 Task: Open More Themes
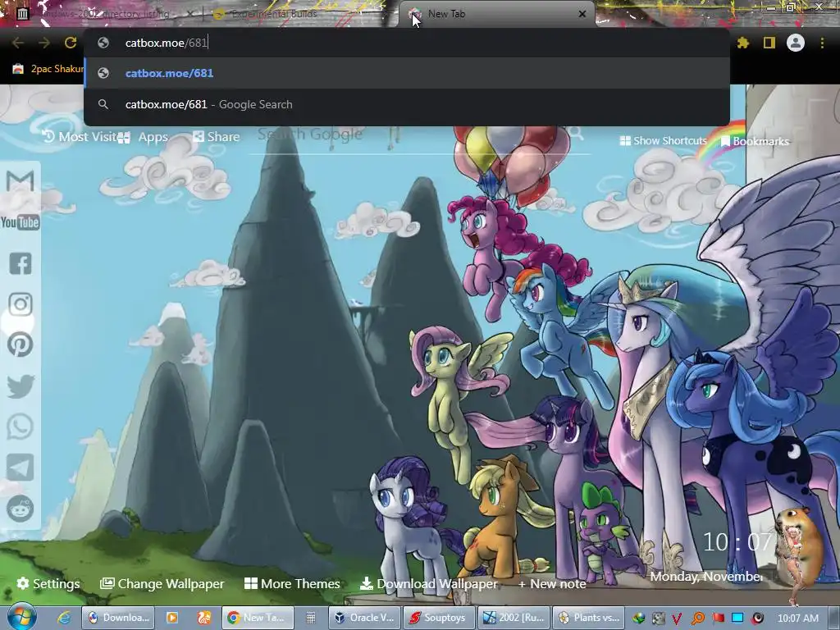292,583
